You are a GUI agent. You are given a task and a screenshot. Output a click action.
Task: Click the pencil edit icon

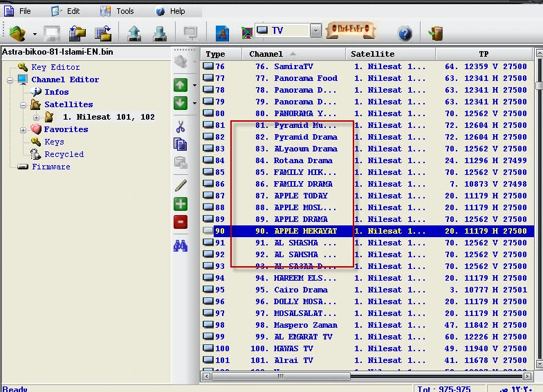[181, 186]
